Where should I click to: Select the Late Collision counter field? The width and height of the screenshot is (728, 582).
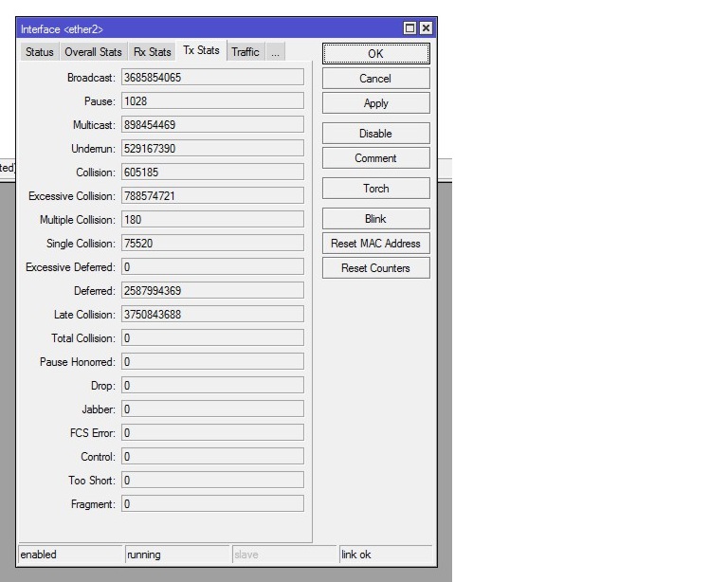[211, 314]
